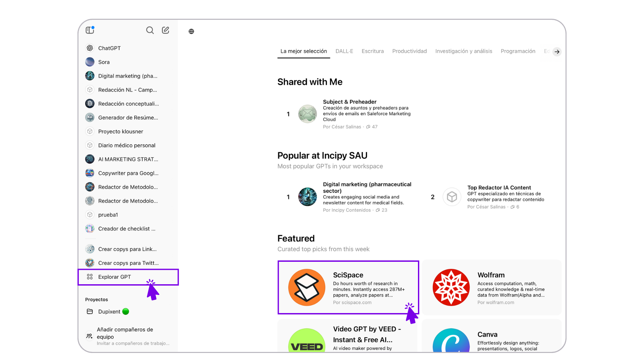Click Explorar GPT in sidebar

click(128, 277)
